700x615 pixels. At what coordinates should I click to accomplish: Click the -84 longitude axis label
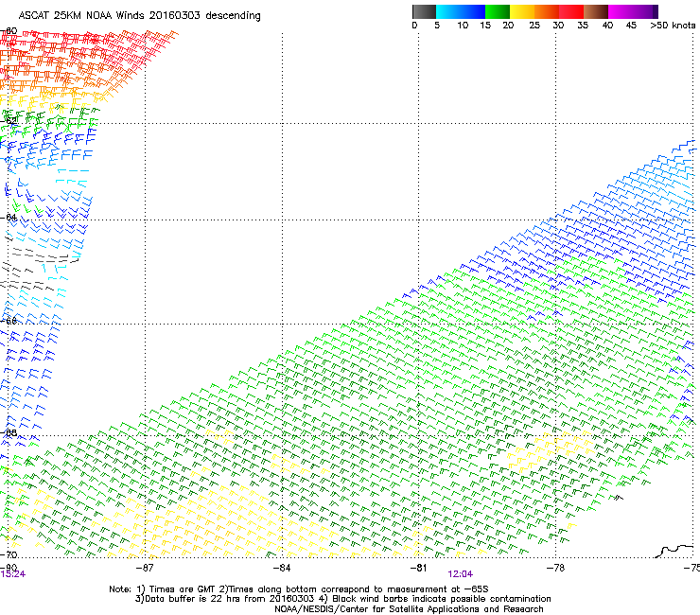coord(281,568)
